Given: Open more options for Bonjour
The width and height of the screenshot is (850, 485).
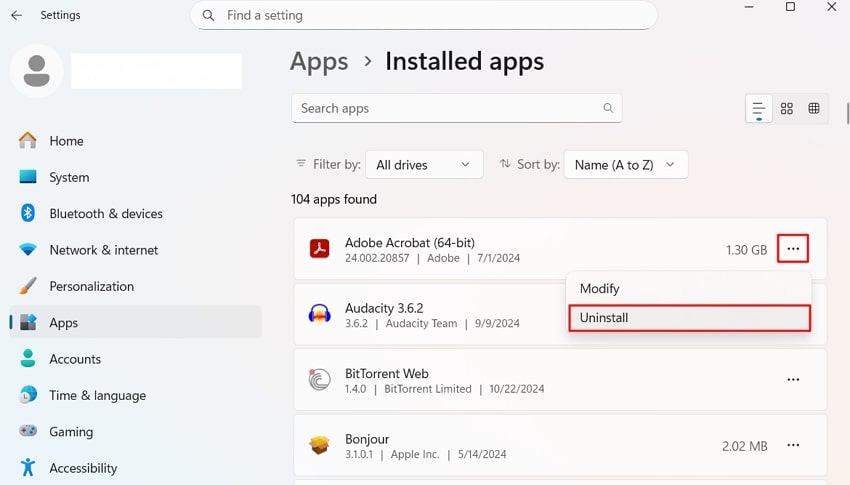Looking at the screenshot, I should click(793, 445).
